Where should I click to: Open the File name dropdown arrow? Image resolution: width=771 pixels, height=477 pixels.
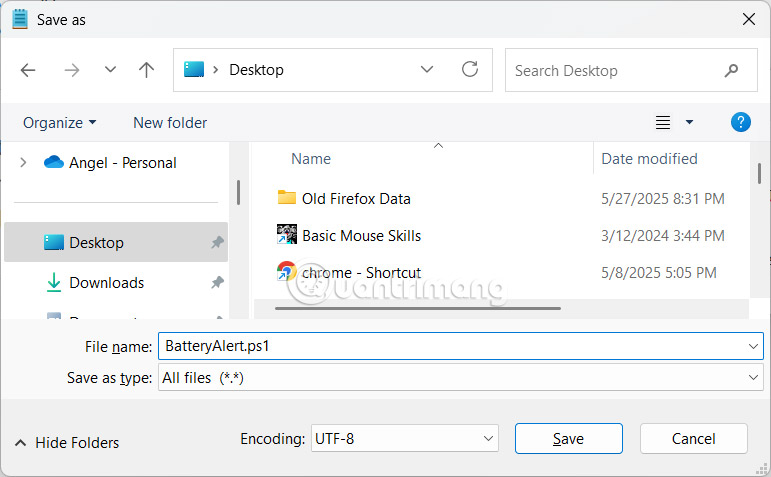coord(753,346)
